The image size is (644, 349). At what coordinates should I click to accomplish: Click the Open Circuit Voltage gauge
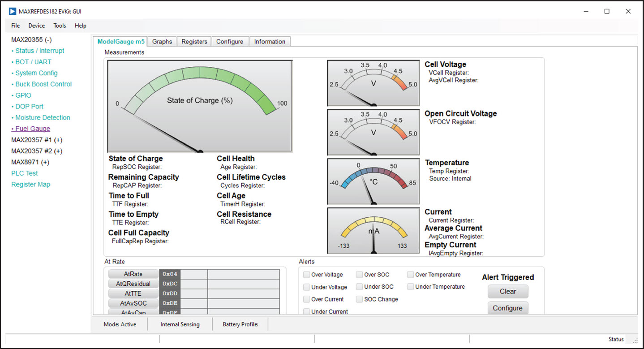tap(373, 132)
